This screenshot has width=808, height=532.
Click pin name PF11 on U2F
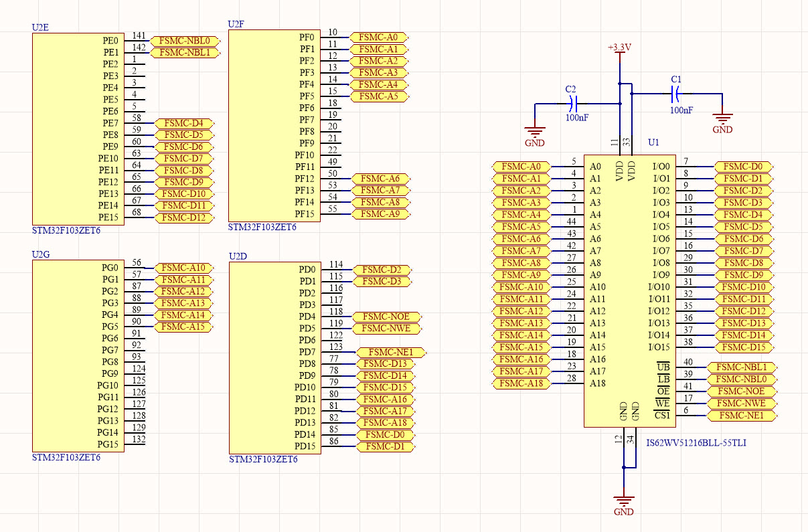[305, 167]
